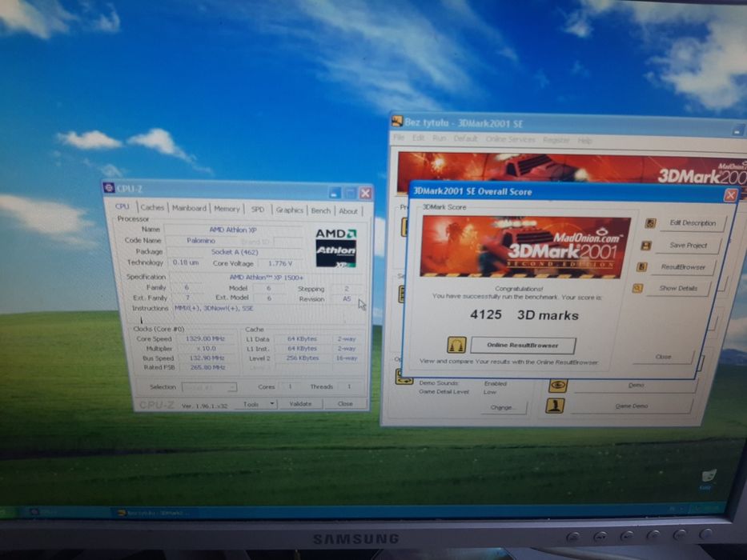Click the CPU-Z title bar icon
Screen dimensions: 747x560
tap(109, 188)
